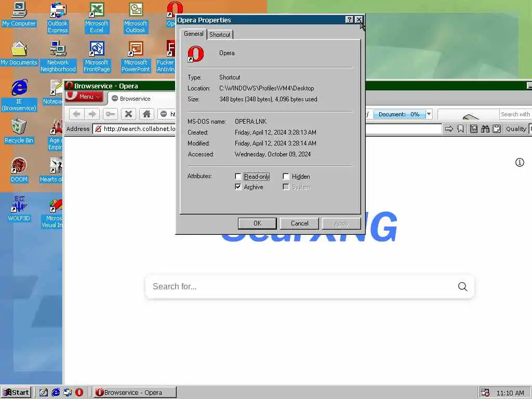Viewport: 532px width, 399px height.
Task: Select DOOM desktop shortcut
Action: [x=19, y=170]
